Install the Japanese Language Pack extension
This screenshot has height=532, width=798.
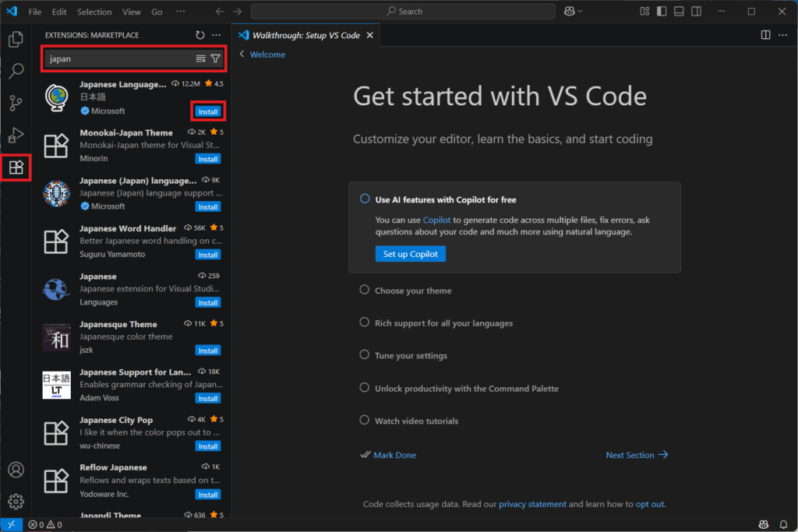click(208, 111)
